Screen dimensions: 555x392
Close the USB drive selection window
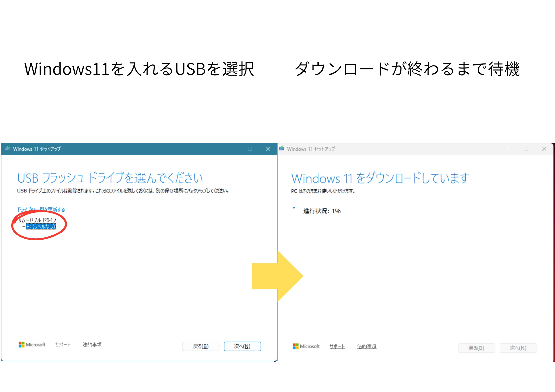(x=268, y=149)
